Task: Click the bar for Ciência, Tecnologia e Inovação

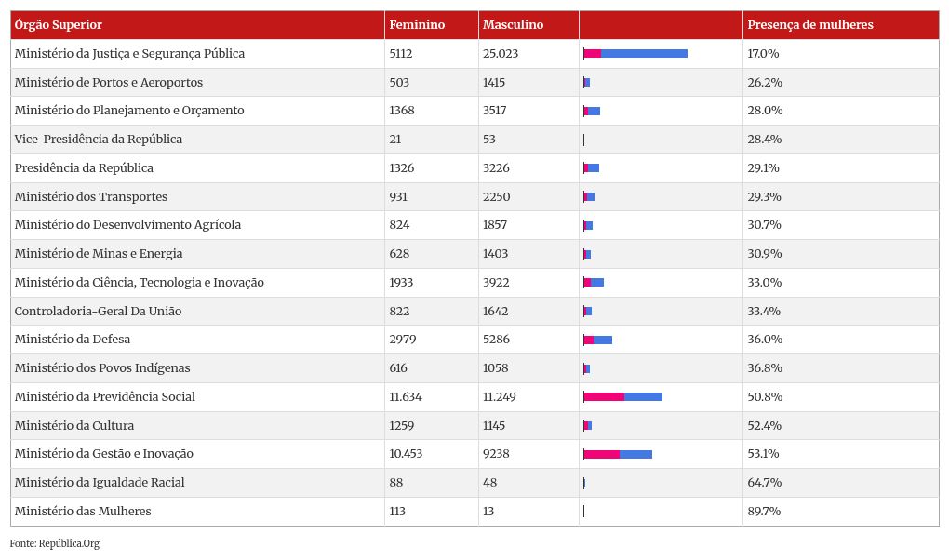Action: point(594,283)
